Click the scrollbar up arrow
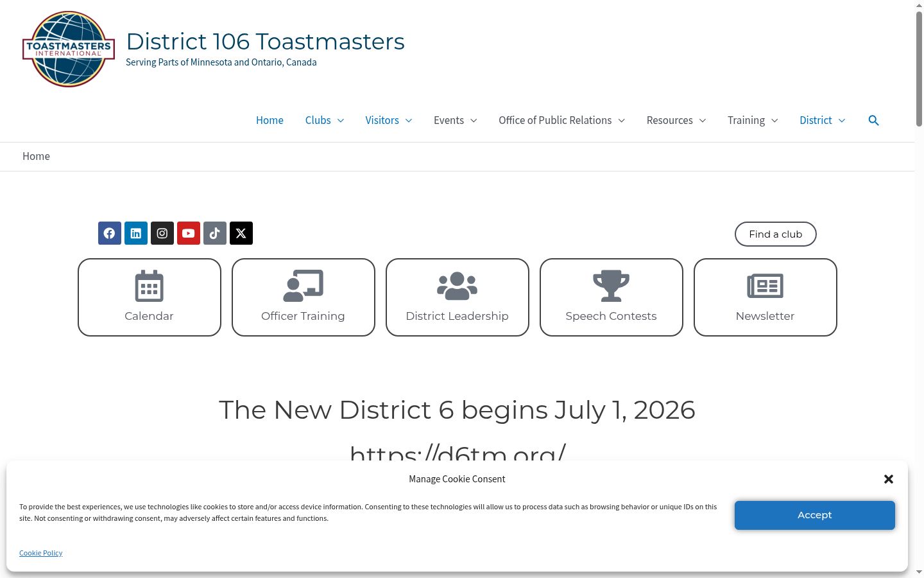The width and height of the screenshot is (924, 578). coord(919,5)
